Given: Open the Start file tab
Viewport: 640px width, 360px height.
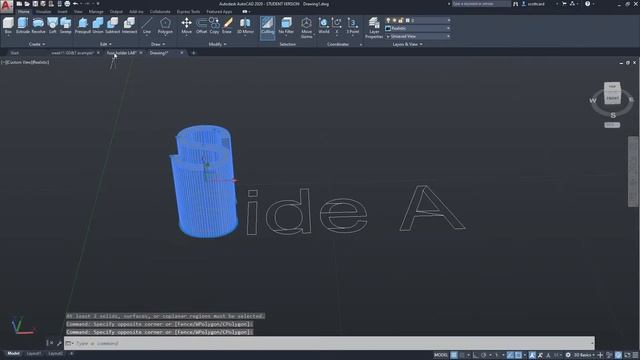Looking at the screenshot, I should (x=15, y=53).
